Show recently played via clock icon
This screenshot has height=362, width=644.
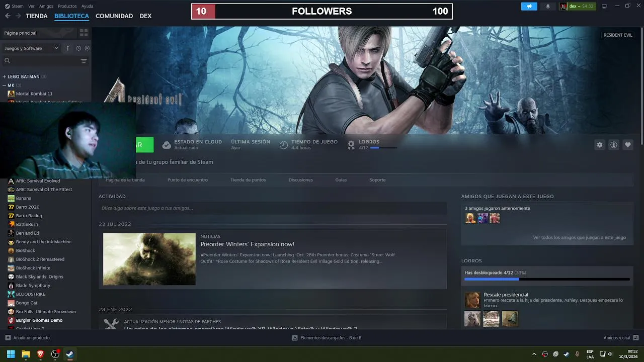(78, 48)
